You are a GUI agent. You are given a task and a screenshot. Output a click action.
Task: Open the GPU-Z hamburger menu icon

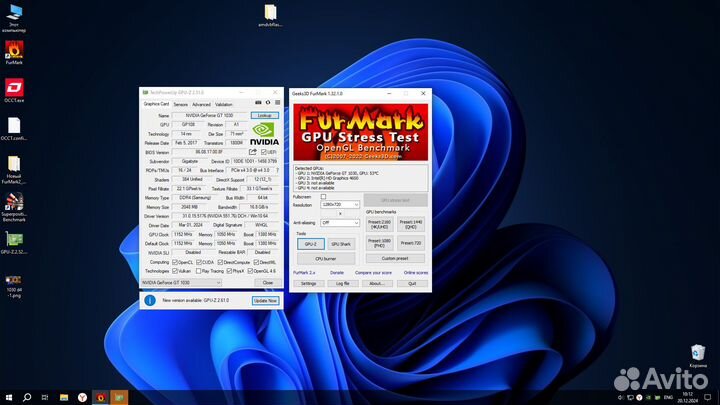point(277,102)
